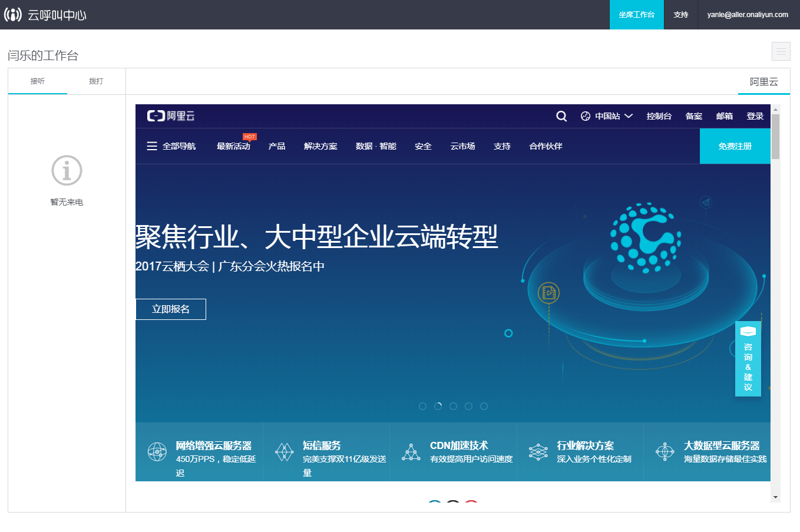The image size is (800, 532).
Task: Click the 行业解决方案 card title
Action: (x=586, y=445)
